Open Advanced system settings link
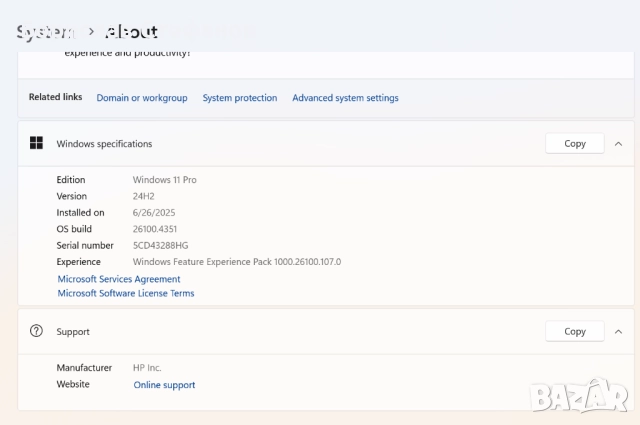 345,98
